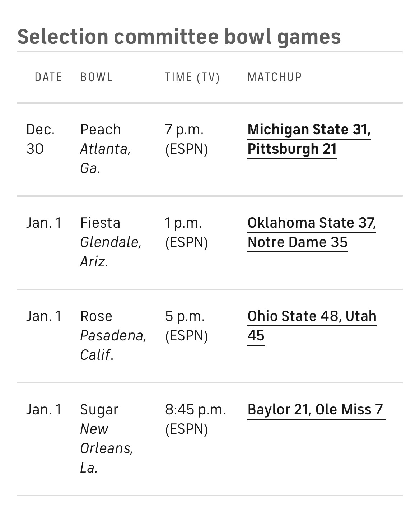The height and width of the screenshot is (507, 420).
Task: Click the Pasadena, Calif. location text
Action: (113, 345)
